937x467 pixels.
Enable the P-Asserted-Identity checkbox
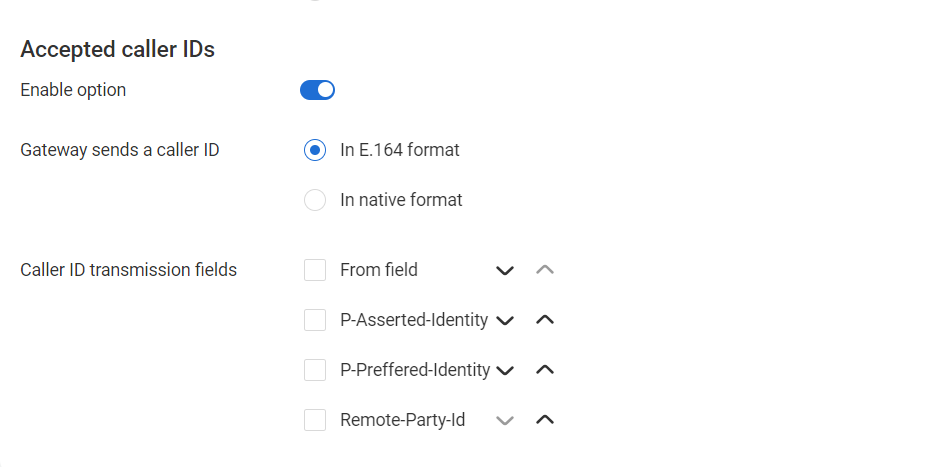[x=315, y=320]
